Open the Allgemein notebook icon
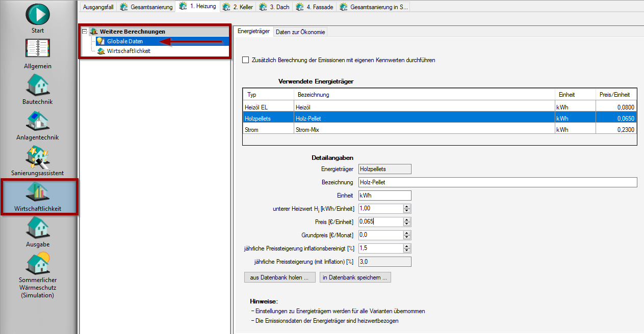Screen dimensions: 644x334 [38, 49]
